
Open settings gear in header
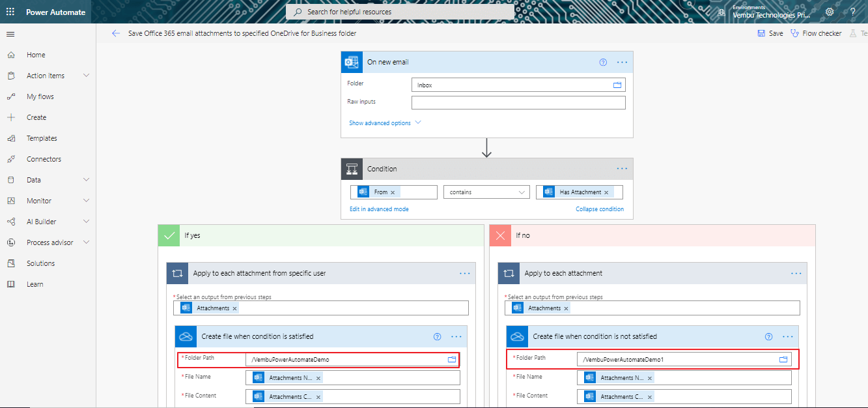[x=830, y=12]
